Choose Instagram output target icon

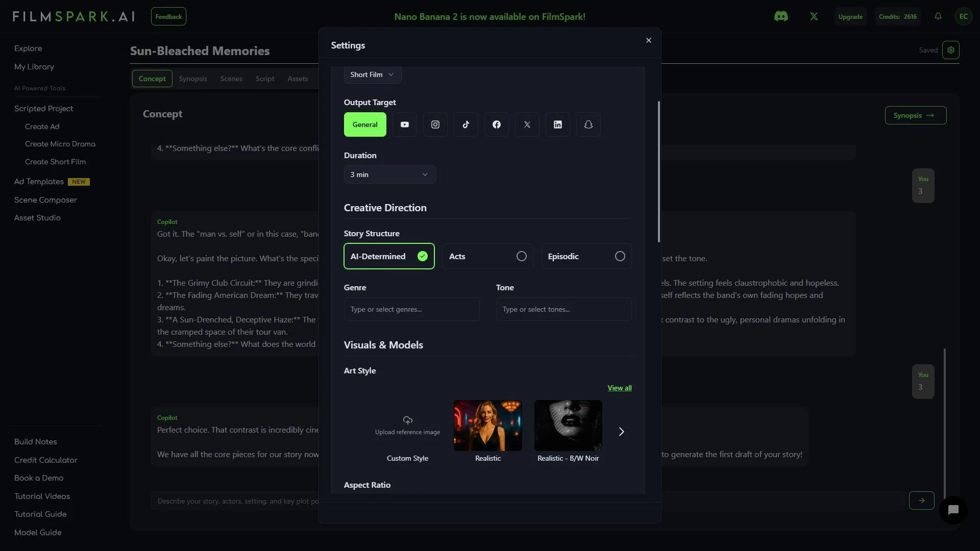click(x=435, y=124)
